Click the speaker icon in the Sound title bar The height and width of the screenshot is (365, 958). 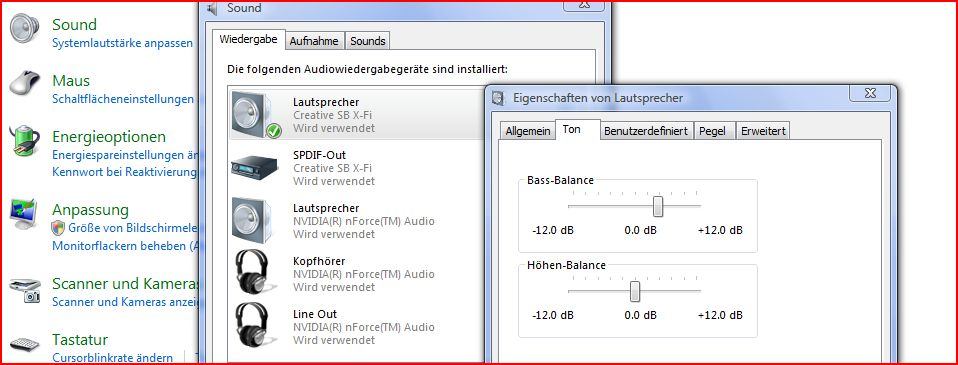coord(212,9)
